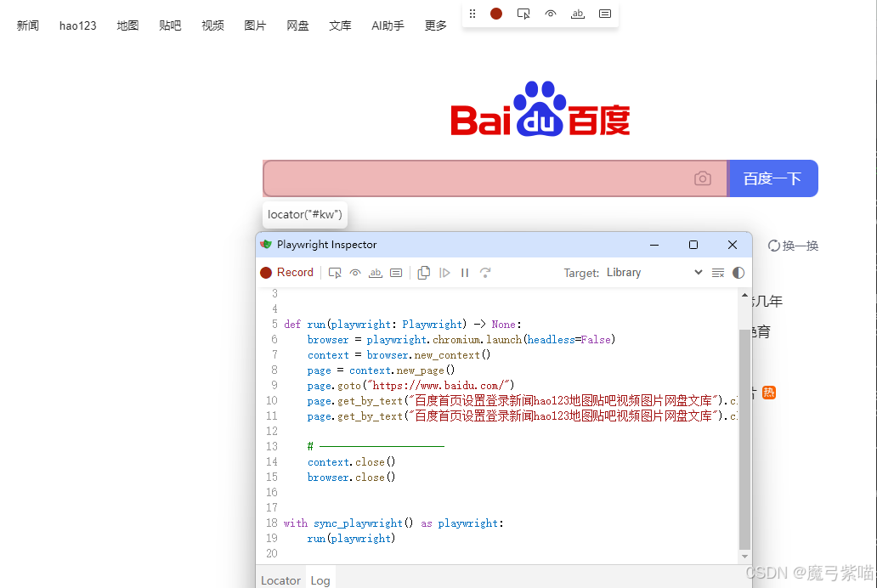The image size is (877, 588).
Task: Select assert visibility eye in the floating toolbar
Action: (551, 14)
